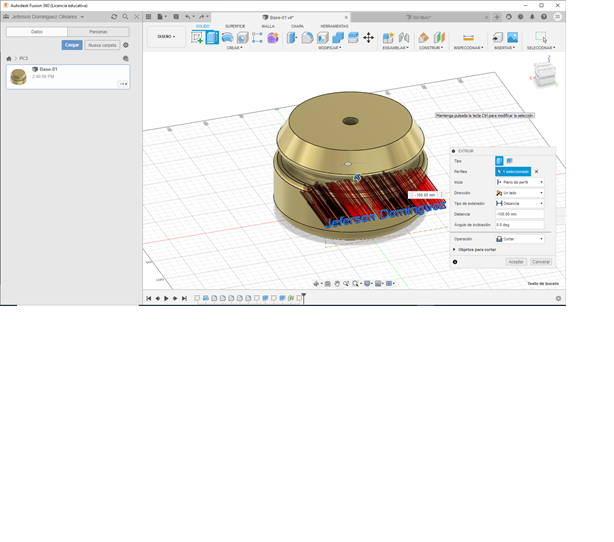Click the Redo arrow
This screenshot has width=614, height=542.
pos(201,16)
